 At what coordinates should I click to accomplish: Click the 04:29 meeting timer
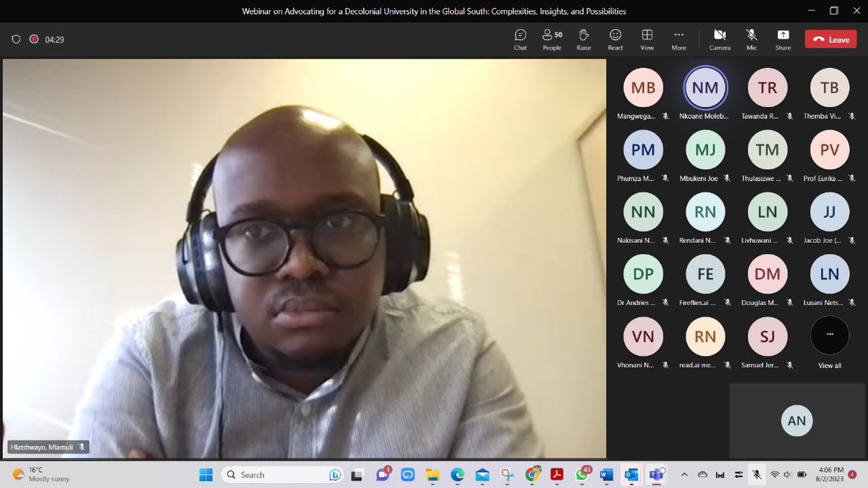click(x=54, y=40)
